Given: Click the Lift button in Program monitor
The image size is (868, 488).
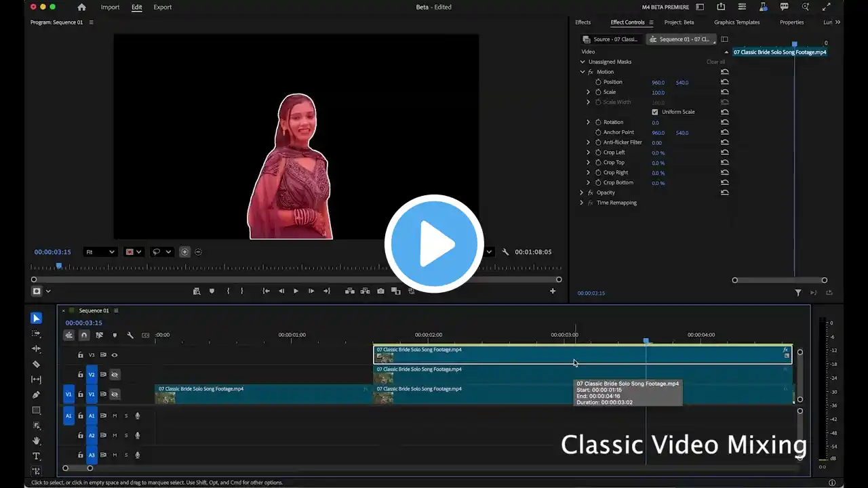Looking at the screenshot, I should click(350, 291).
